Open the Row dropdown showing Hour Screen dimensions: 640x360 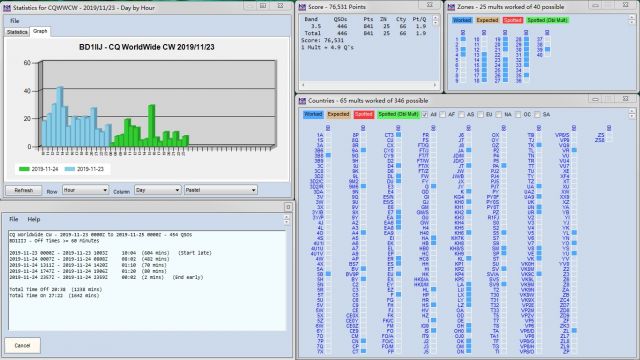85,190
